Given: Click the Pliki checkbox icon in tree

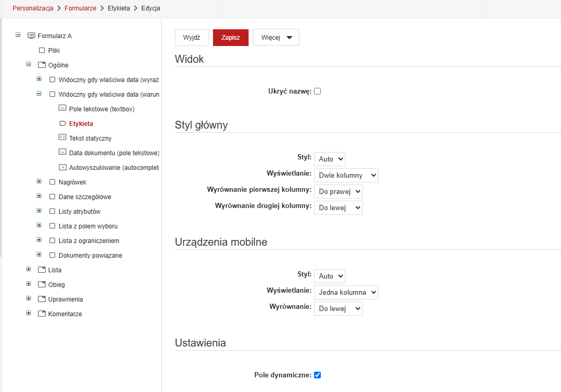Looking at the screenshot, I should [42, 50].
